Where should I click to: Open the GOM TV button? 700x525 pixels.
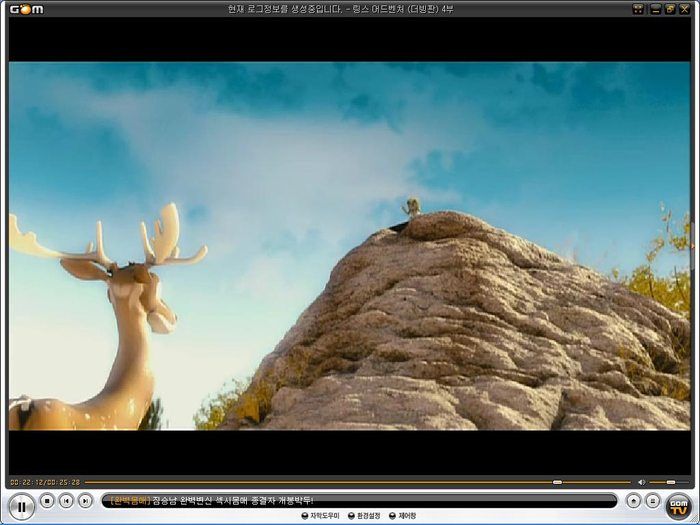[679, 507]
